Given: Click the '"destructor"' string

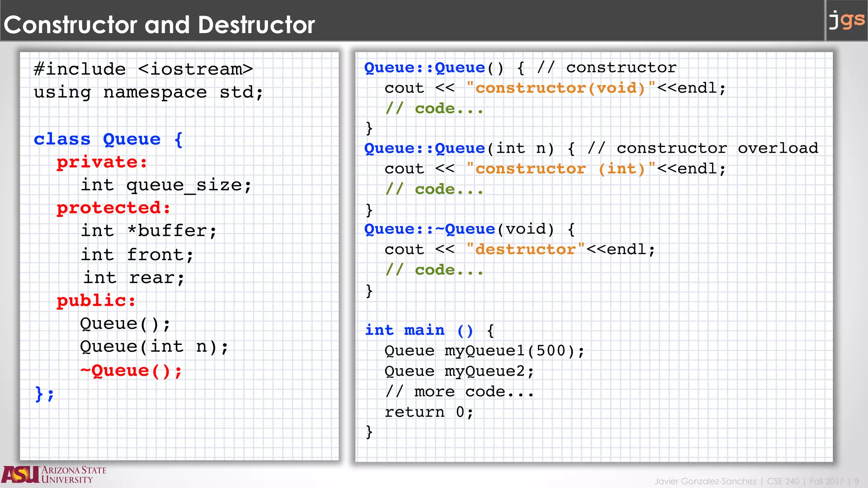Looking at the screenshot, I should click(525, 250).
